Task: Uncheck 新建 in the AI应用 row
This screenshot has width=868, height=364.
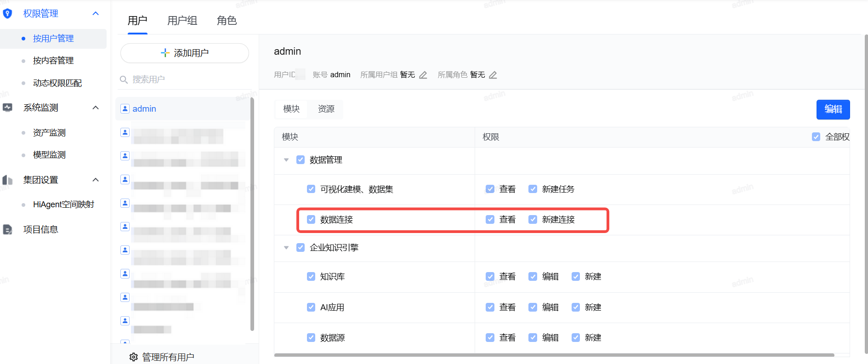Action: tap(575, 307)
